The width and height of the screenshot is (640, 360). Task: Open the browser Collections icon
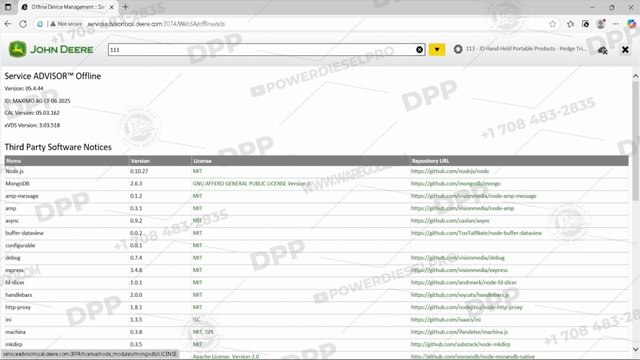tap(585, 24)
